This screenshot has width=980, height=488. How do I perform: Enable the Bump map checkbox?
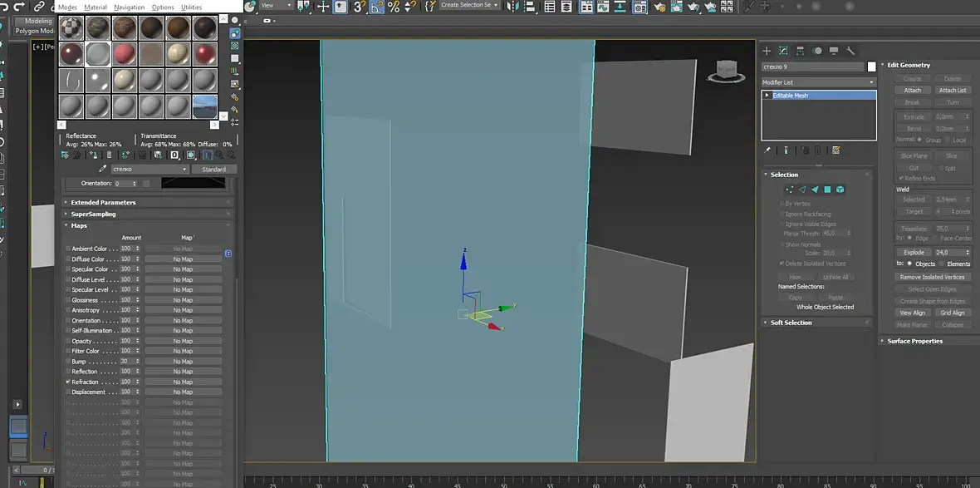[x=68, y=361]
